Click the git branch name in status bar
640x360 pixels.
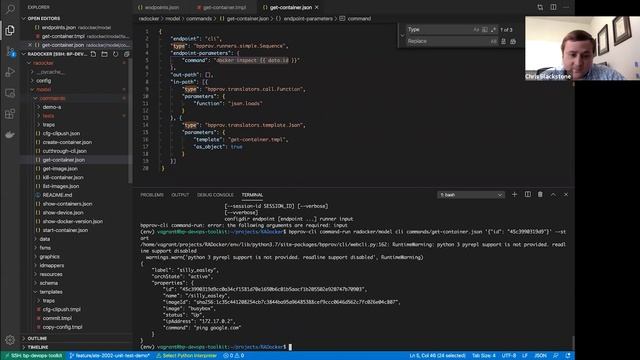click(109, 356)
